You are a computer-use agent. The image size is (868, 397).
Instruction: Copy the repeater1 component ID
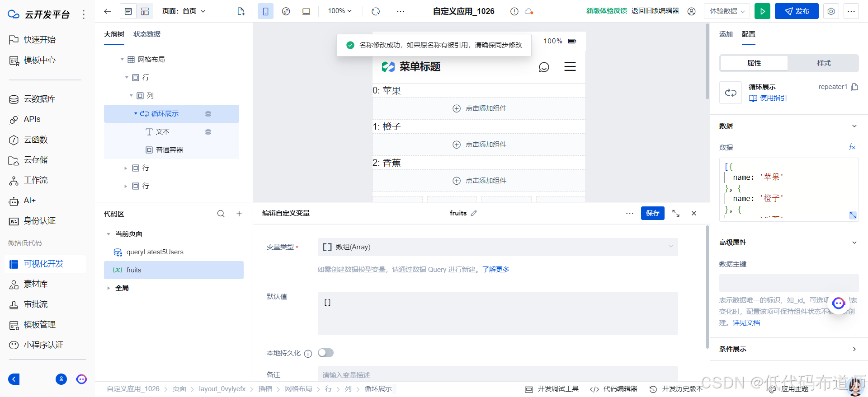(854, 87)
